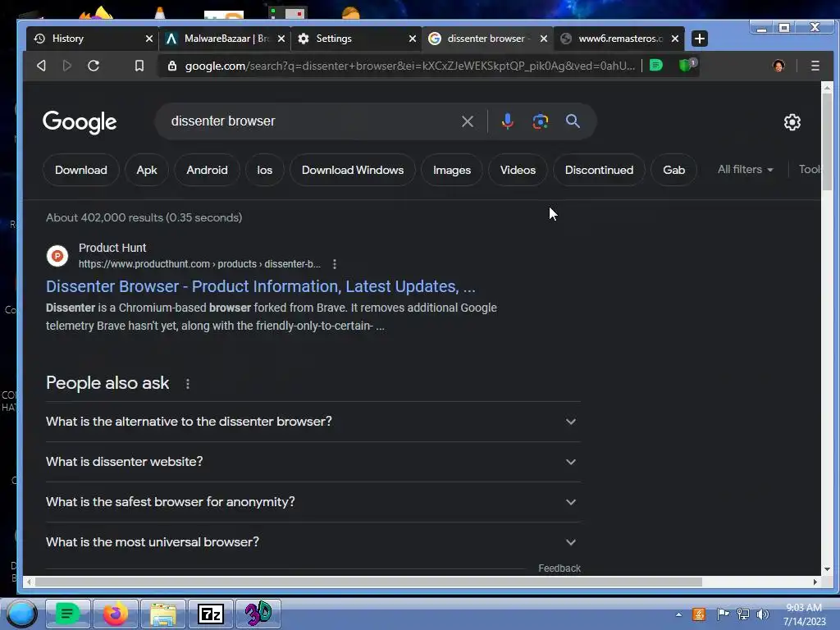This screenshot has width=840, height=630.
Task: Open the profile avatar menu
Action: (778, 66)
